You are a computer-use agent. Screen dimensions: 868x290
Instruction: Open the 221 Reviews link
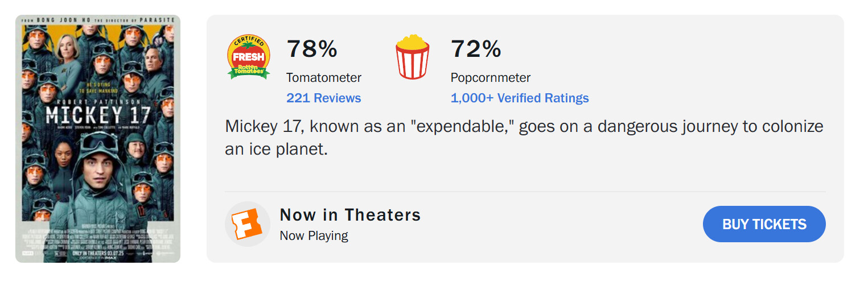pyautogui.click(x=323, y=98)
